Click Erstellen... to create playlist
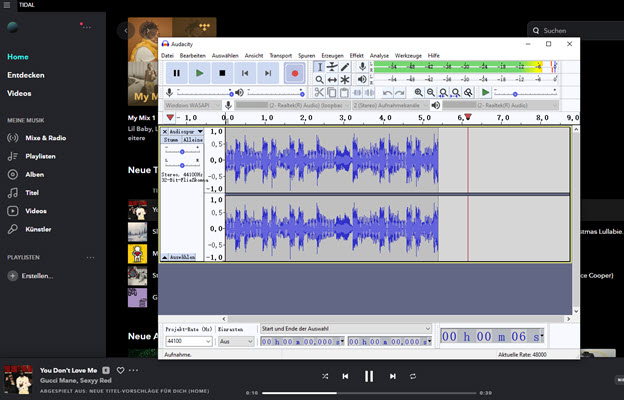This screenshot has height=400, width=624. 30,276
